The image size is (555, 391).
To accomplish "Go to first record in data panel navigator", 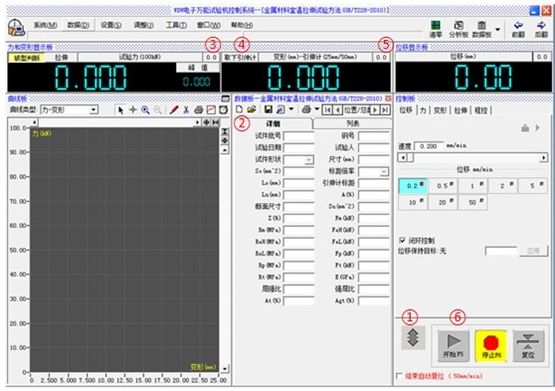I will [327, 110].
